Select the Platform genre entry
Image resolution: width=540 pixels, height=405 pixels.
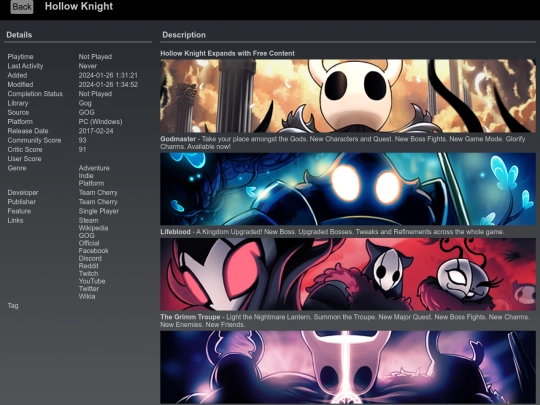[91, 183]
